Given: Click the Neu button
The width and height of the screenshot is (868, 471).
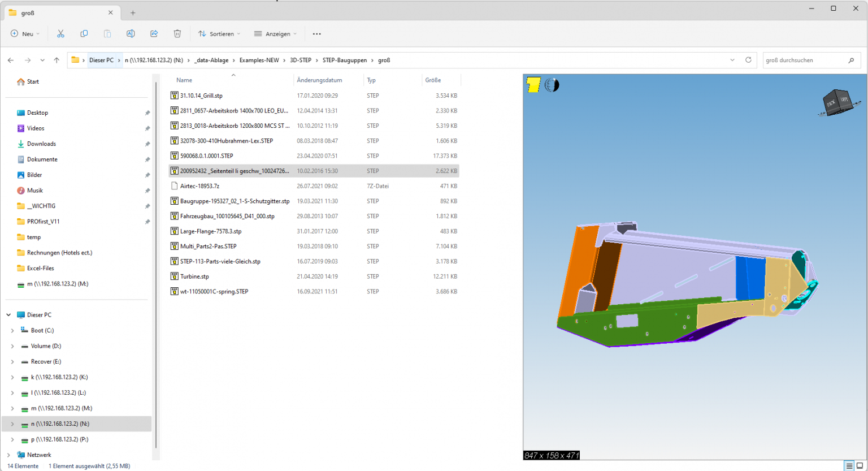Looking at the screenshot, I should pos(24,34).
